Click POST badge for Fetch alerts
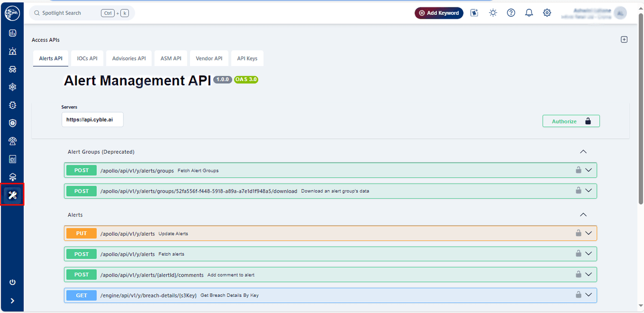644x313 pixels. tap(82, 254)
